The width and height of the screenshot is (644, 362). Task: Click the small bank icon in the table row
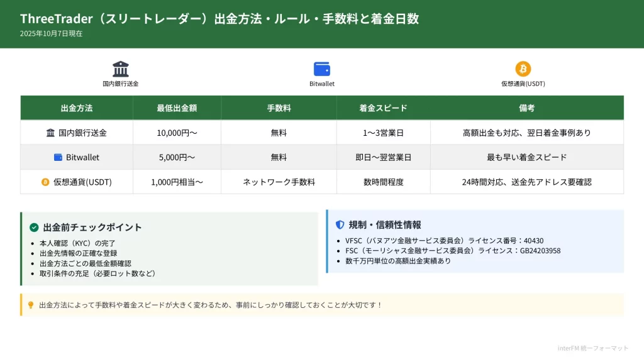(x=51, y=133)
